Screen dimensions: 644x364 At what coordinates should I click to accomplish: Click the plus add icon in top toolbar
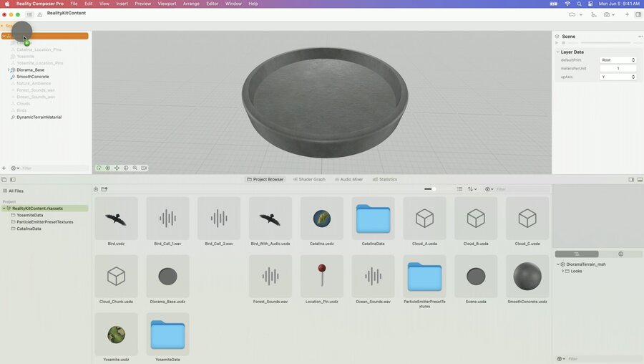click(627, 15)
